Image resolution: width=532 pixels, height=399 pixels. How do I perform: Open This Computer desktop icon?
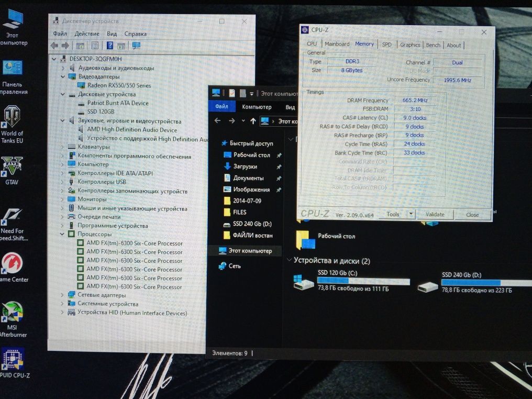pyautogui.click(x=13, y=27)
